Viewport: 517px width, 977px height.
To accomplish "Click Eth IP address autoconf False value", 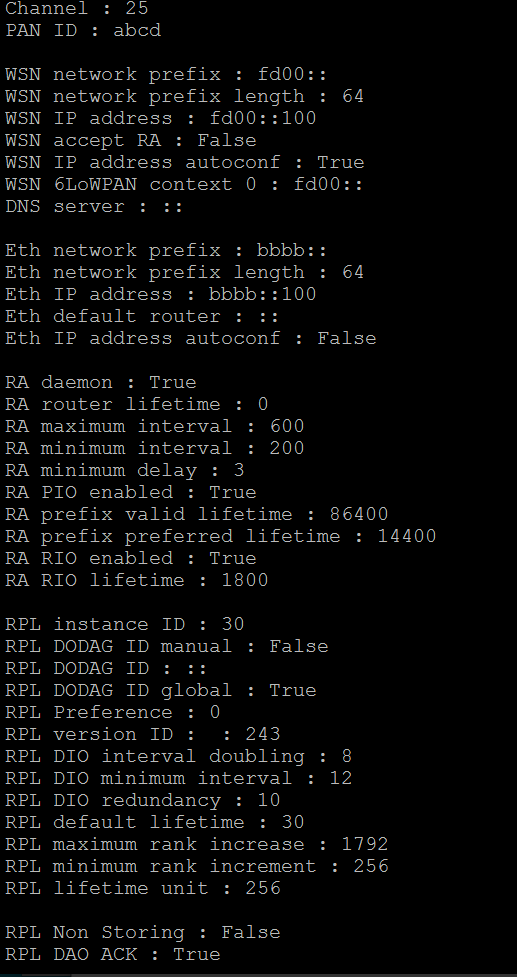I will (347, 338).
